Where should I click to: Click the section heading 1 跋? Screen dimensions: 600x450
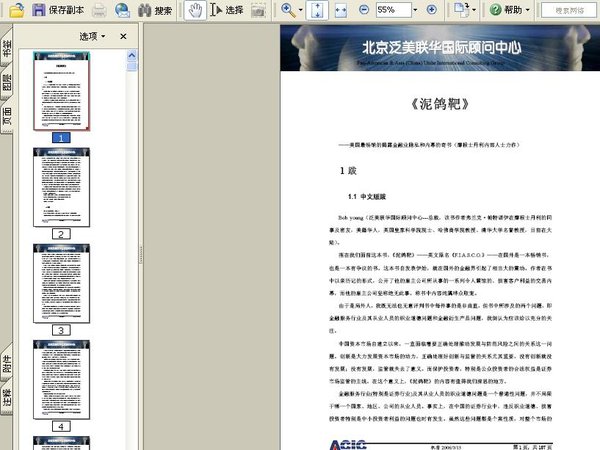(348, 171)
